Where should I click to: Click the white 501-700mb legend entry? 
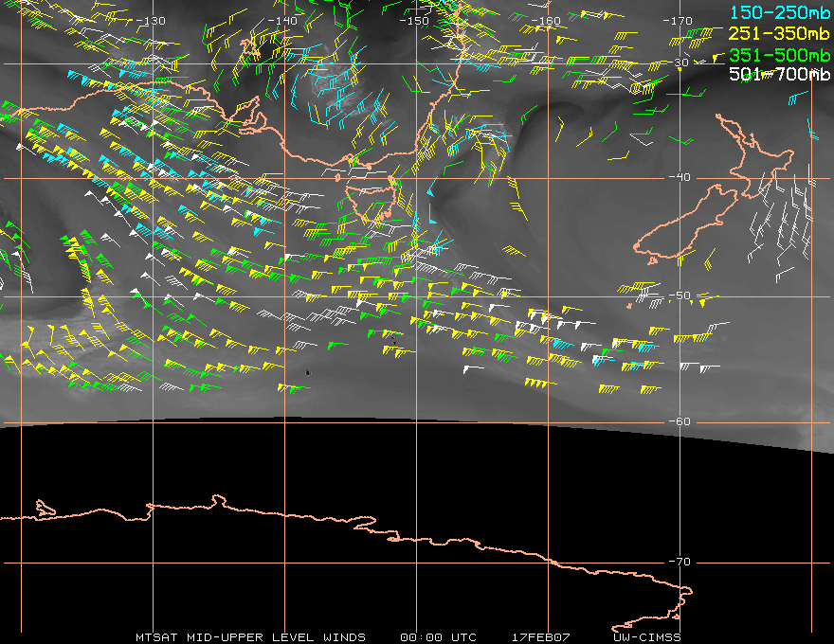pyautogui.click(x=780, y=74)
